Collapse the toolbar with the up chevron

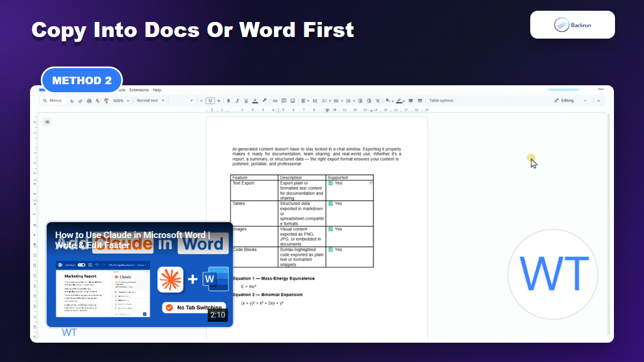pos(598,101)
